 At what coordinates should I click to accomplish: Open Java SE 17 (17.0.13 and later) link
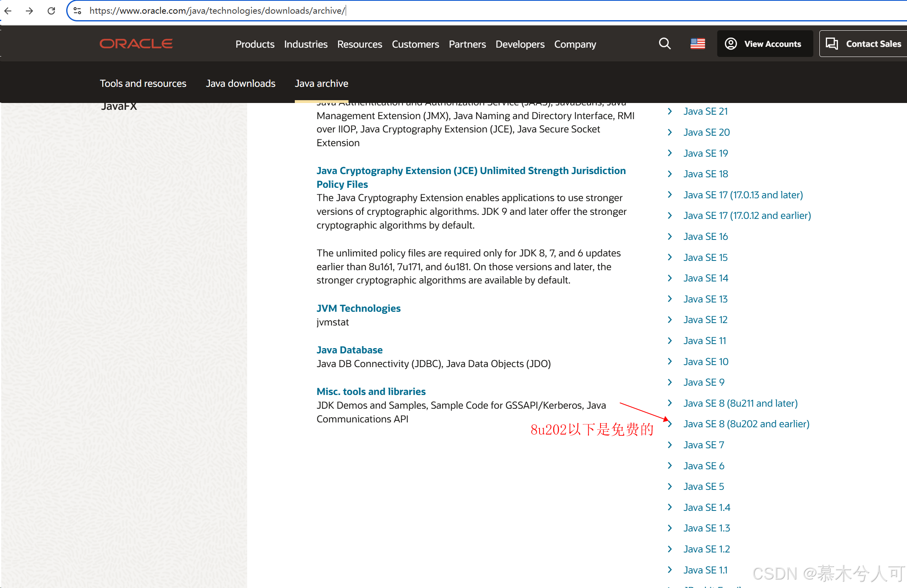pyautogui.click(x=743, y=195)
